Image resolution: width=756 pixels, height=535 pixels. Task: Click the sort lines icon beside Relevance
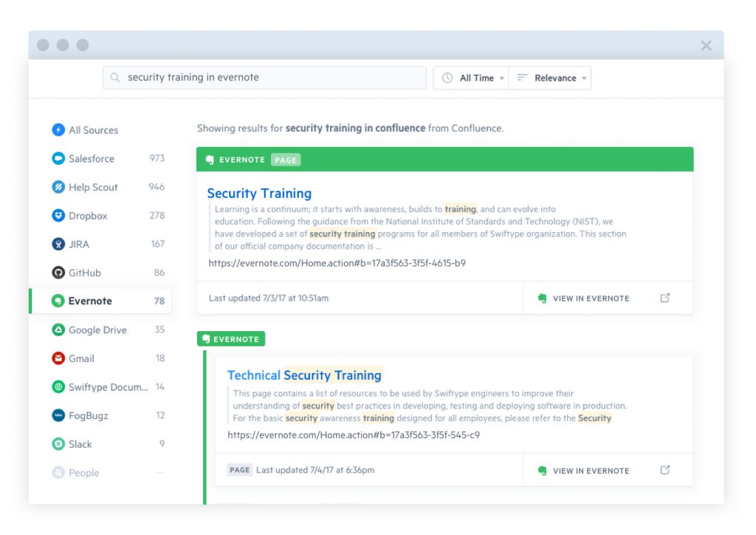[522, 77]
